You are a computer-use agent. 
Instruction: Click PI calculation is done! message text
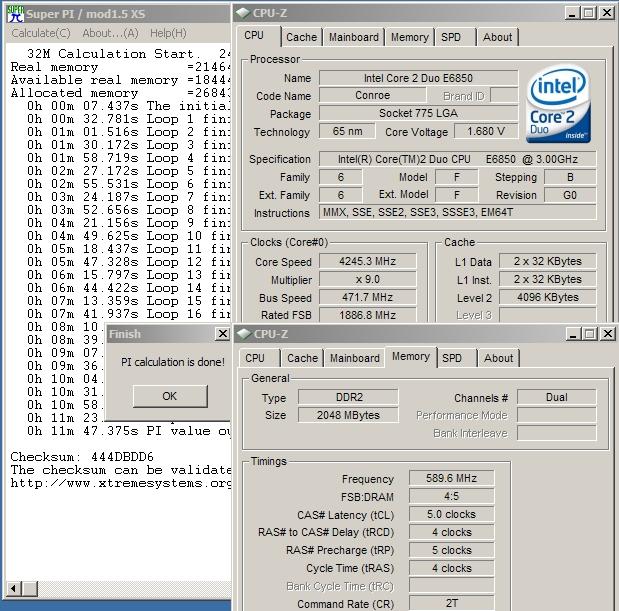pos(173,362)
